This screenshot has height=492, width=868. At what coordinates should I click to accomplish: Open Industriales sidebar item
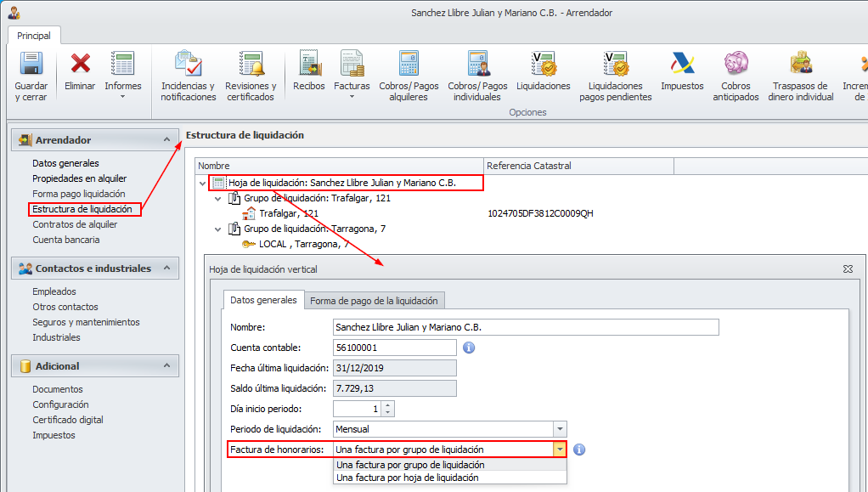[56, 337]
